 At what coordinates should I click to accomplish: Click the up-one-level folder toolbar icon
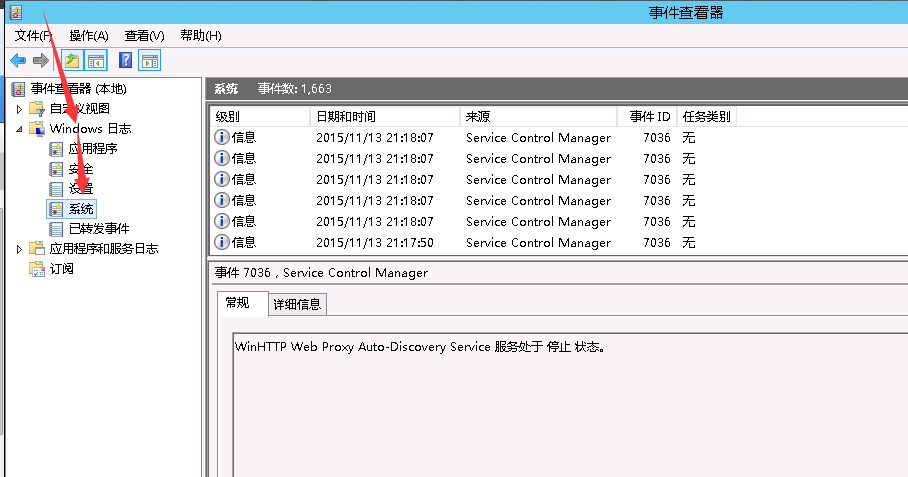point(72,61)
